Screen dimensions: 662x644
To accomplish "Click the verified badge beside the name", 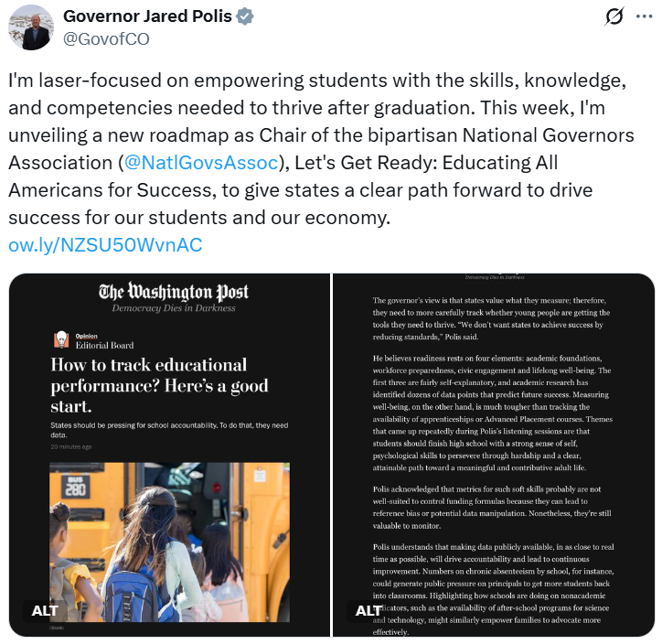I will click(x=246, y=16).
